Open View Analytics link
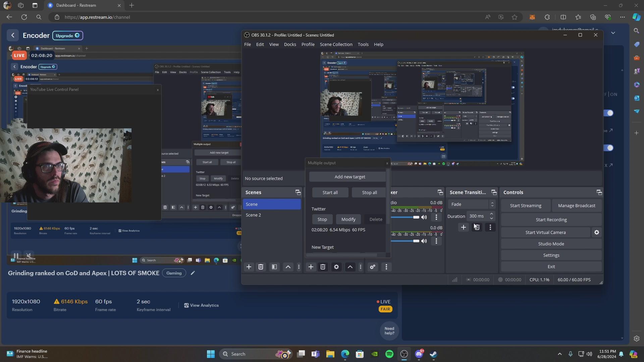644x362 pixels. (201, 305)
